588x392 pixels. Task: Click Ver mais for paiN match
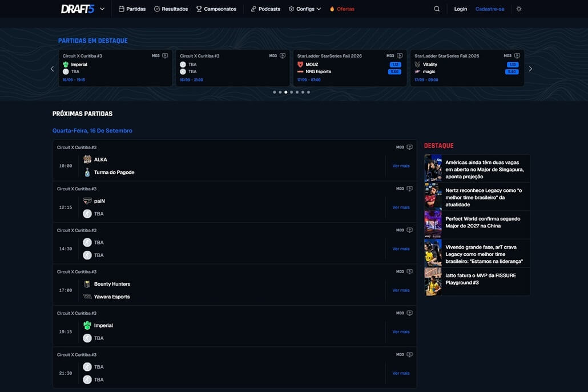(401, 207)
